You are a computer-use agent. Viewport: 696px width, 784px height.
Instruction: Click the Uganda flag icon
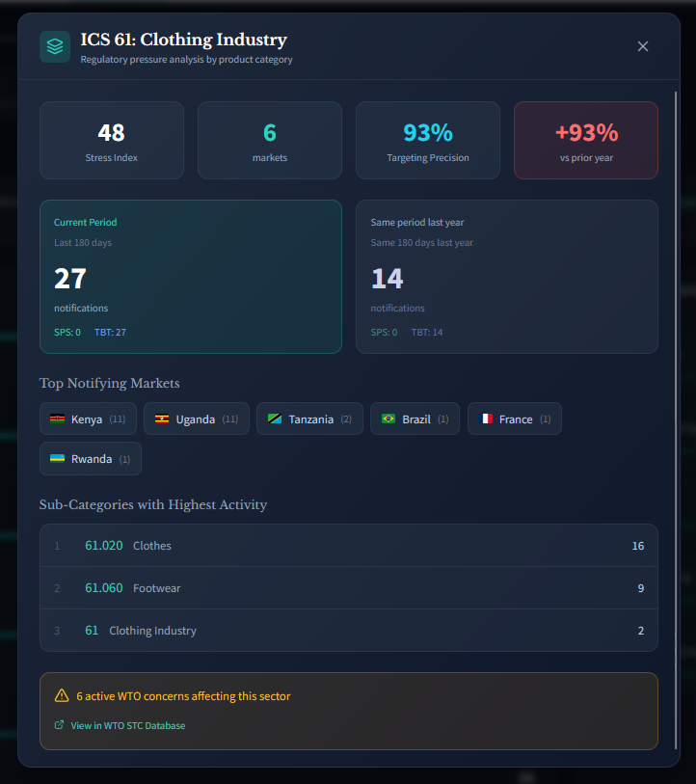click(163, 419)
